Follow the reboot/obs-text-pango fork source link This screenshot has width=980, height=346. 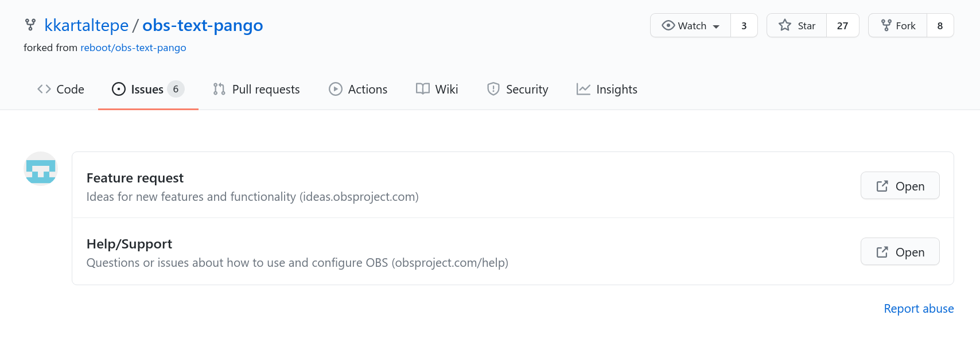[x=133, y=48]
